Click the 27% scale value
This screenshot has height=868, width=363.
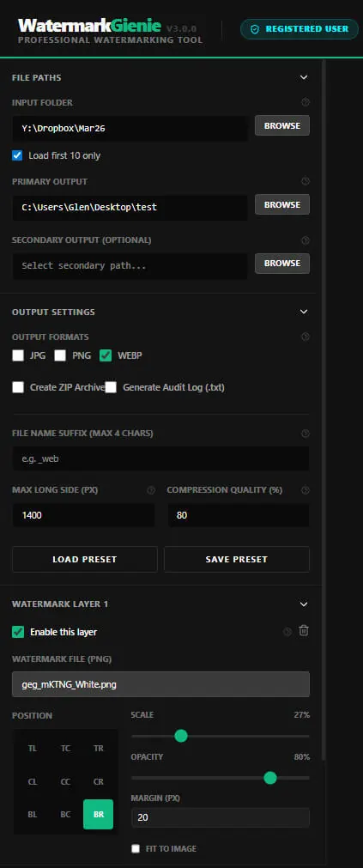click(302, 714)
